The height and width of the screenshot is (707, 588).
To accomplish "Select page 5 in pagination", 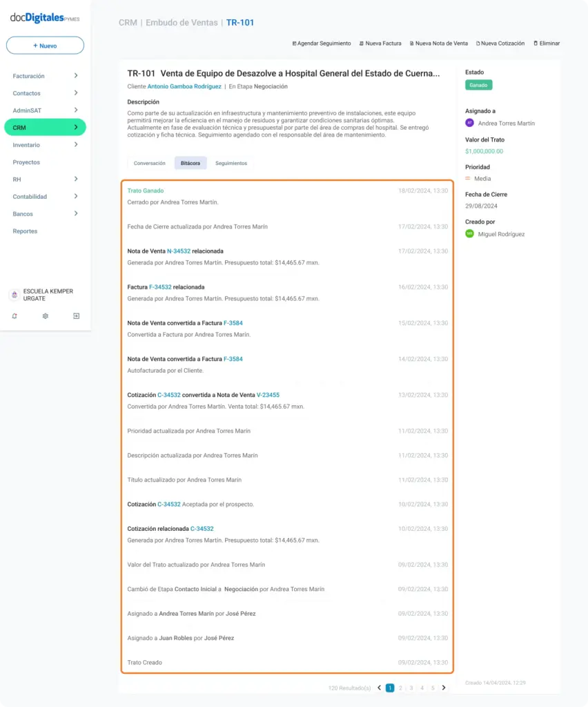I will [433, 688].
